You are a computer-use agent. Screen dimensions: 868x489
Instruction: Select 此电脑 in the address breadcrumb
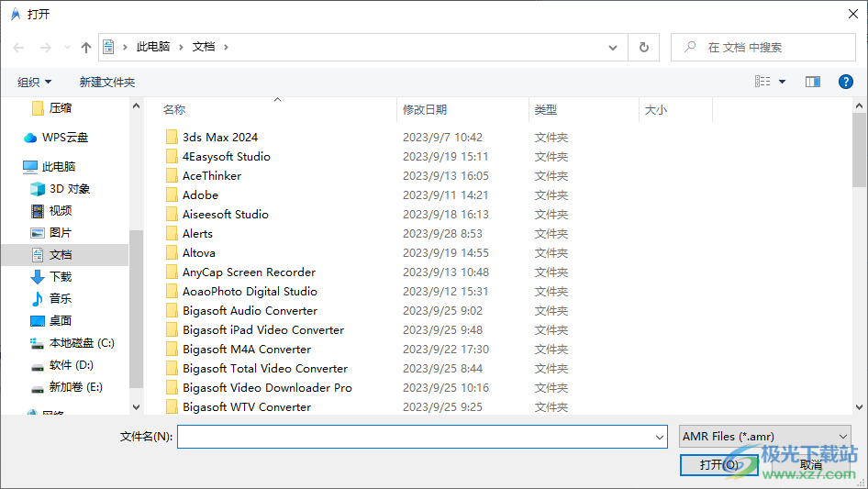[x=153, y=47]
